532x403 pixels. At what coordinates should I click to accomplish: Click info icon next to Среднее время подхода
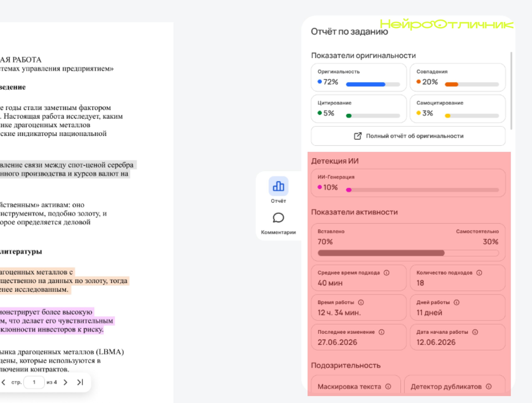click(387, 273)
